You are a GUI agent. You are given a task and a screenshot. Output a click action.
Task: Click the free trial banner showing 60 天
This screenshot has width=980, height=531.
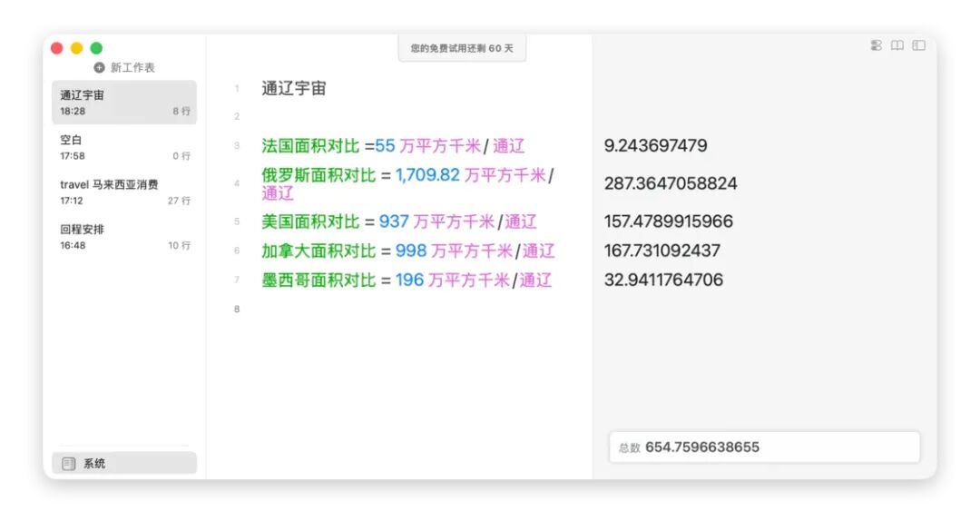[462, 48]
